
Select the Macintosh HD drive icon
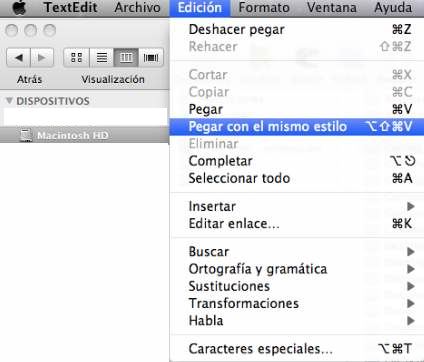point(25,135)
